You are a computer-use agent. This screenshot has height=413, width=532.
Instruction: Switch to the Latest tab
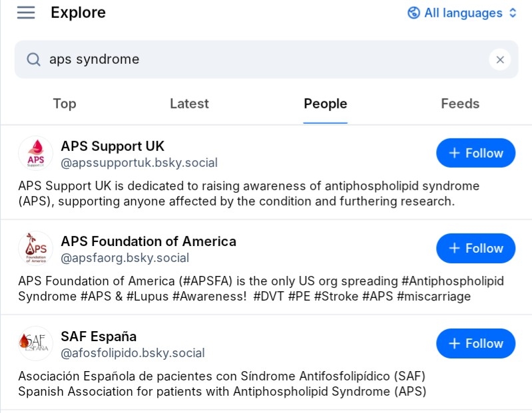[189, 104]
